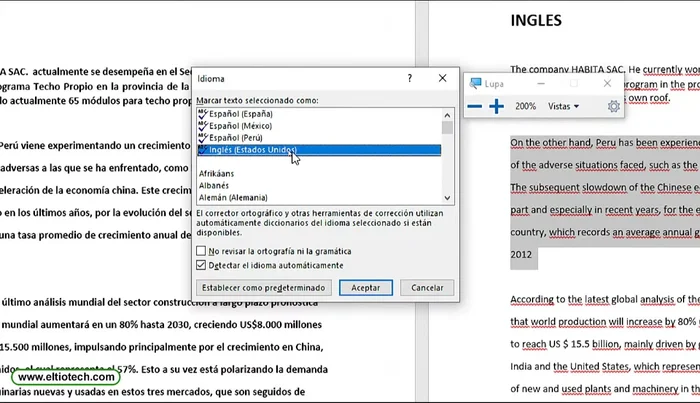This screenshot has height=403, width=700.
Task: Click the check-mark icon beside Español (Perú)
Action: (203, 138)
